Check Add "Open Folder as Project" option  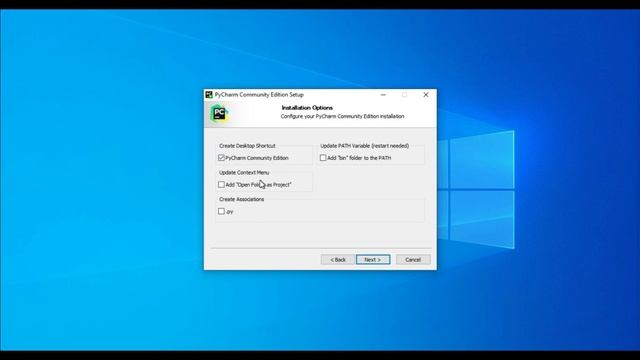tap(221, 184)
